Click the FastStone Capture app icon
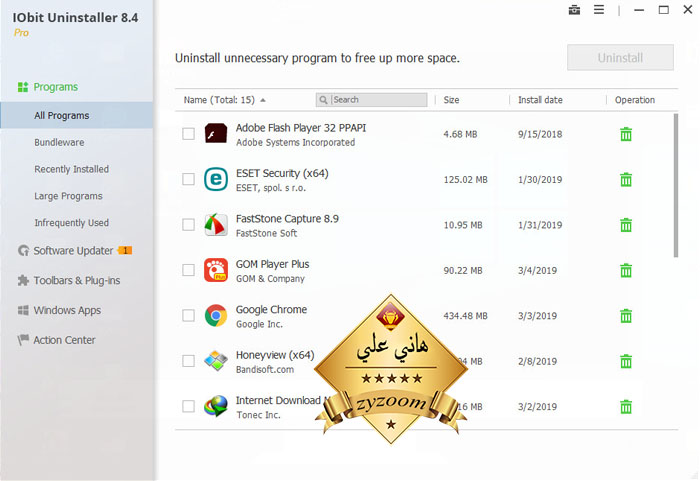This screenshot has height=481, width=700. 216,225
